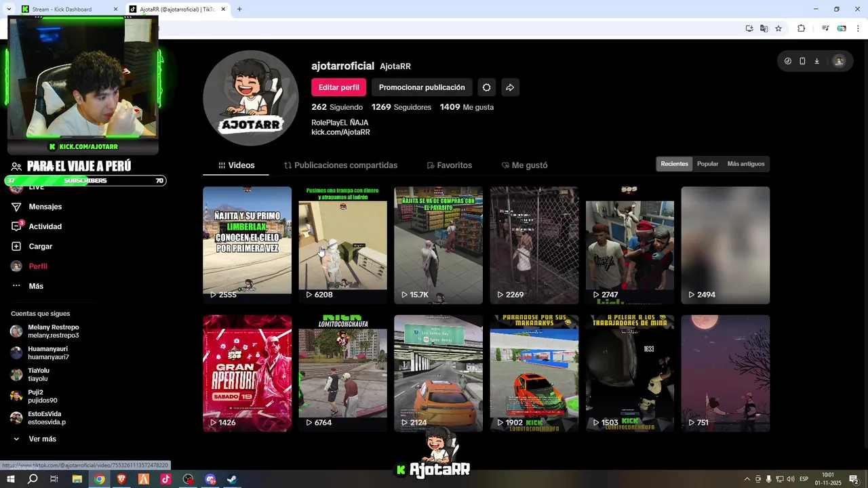Open the 262 Siguiendo list
The height and width of the screenshot is (488, 868).
coord(337,107)
